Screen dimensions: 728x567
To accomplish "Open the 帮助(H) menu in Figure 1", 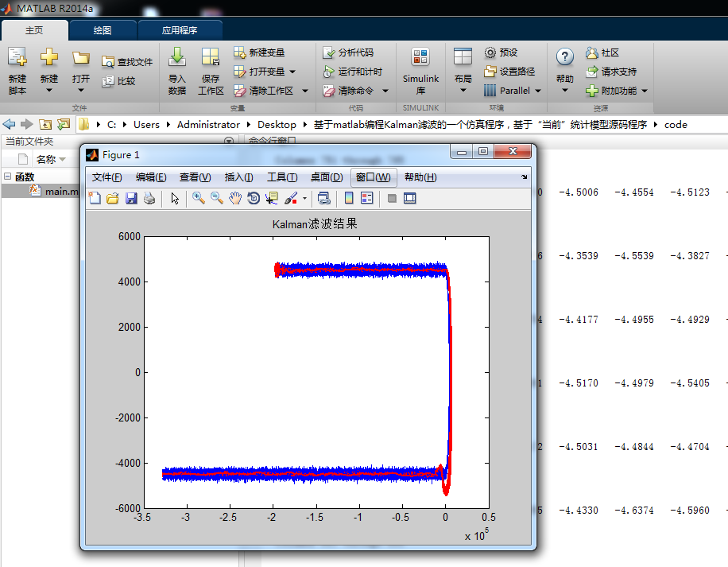I will tap(420, 177).
